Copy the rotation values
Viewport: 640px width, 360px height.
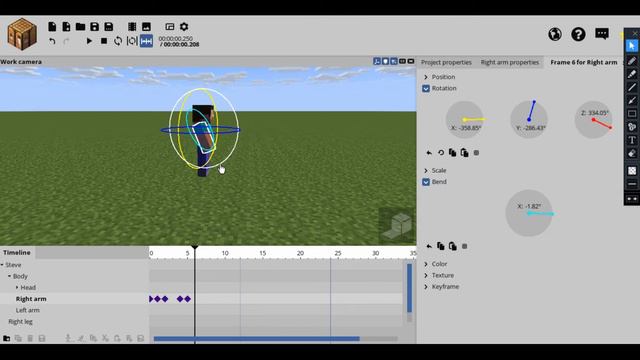click(452, 153)
